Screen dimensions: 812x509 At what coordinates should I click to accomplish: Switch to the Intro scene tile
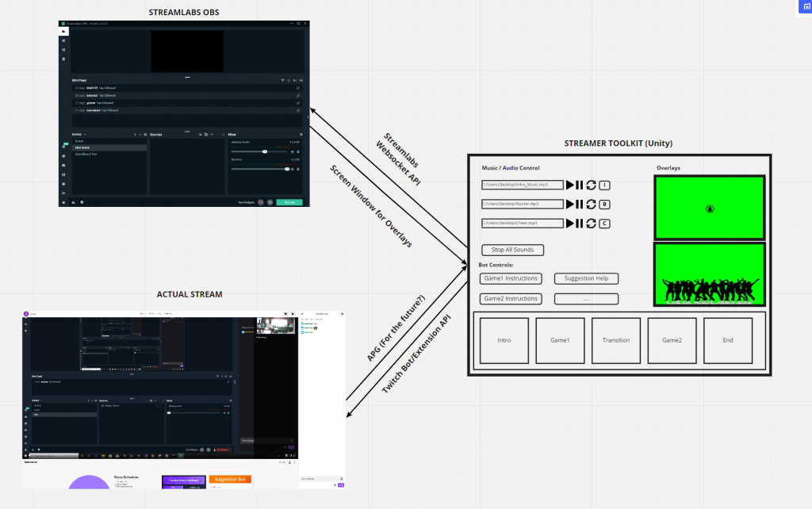point(504,341)
